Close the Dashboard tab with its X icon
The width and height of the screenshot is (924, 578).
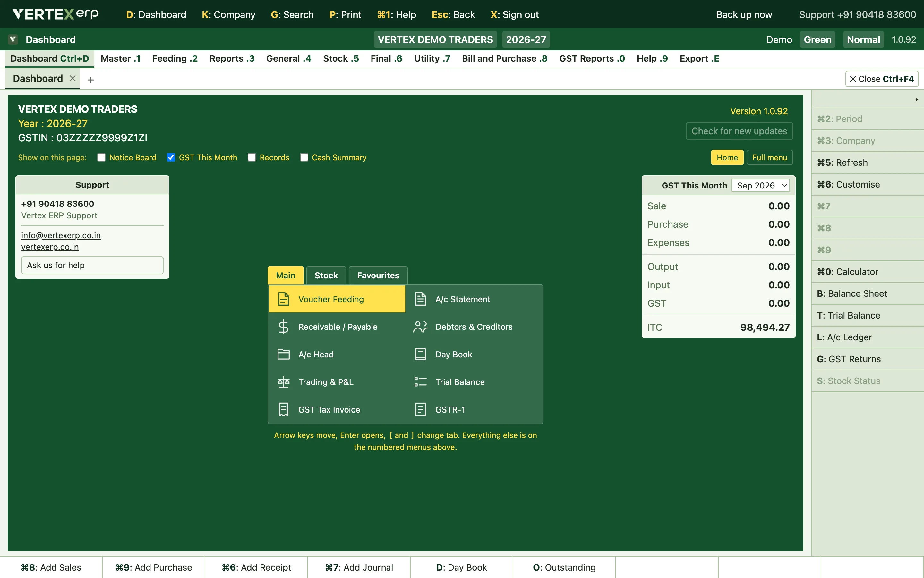pos(73,78)
